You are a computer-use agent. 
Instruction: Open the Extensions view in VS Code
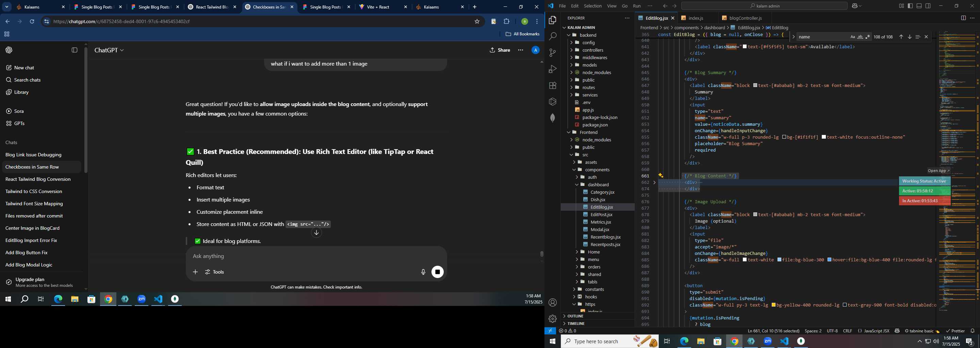coord(552,86)
